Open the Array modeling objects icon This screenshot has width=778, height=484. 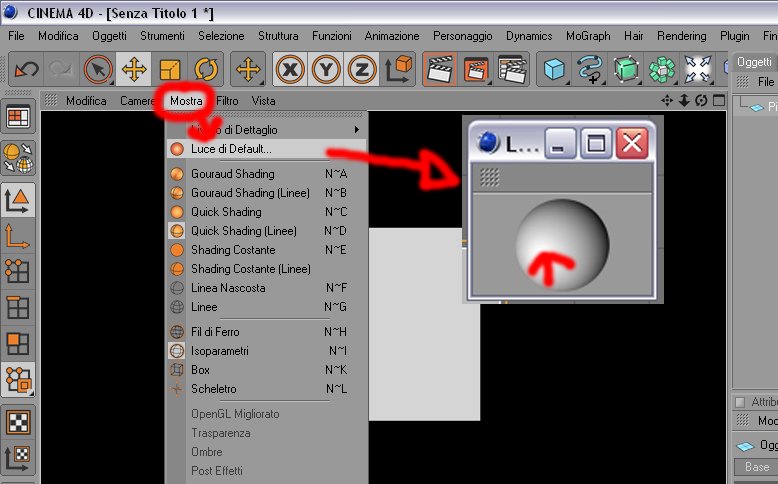tap(662, 69)
